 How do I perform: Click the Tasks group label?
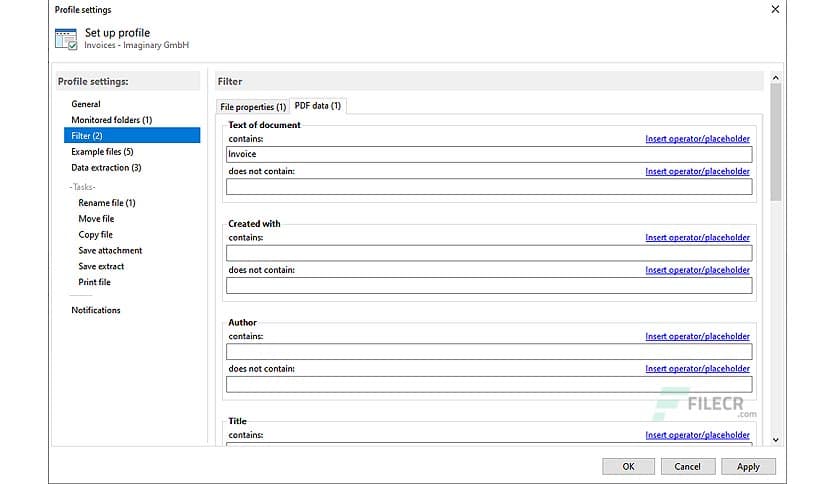[83, 187]
